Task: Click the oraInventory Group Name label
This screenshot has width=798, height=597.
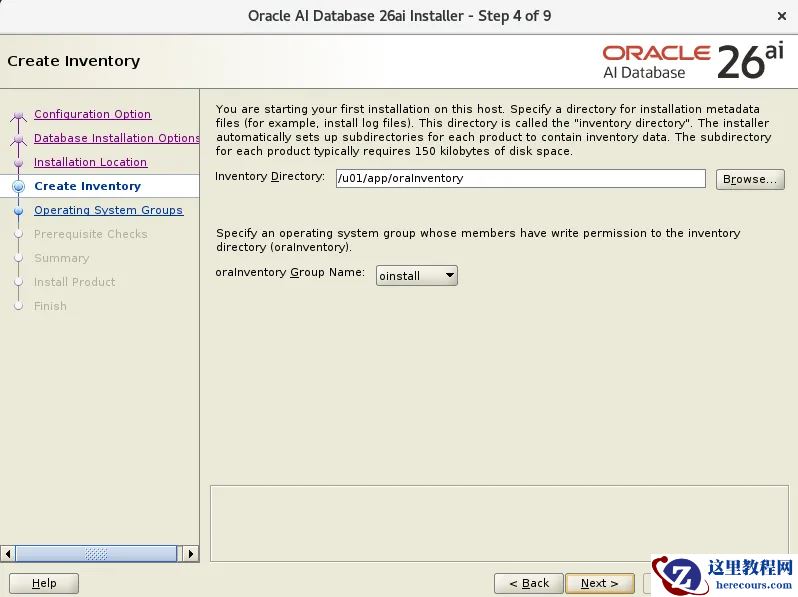Action: 290,272
